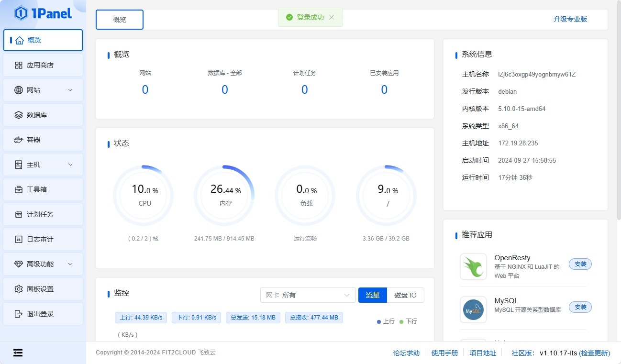Click 升级专业版 link

tap(570, 19)
